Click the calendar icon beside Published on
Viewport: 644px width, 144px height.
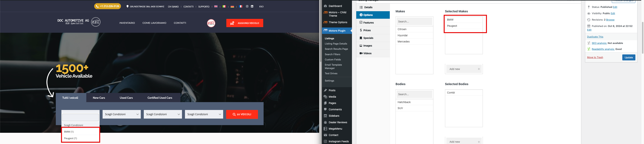click(x=589, y=26)
